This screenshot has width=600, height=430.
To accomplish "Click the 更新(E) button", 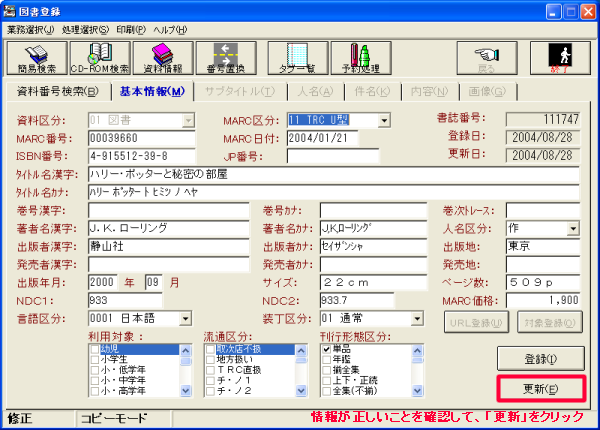I will tap(541, 389).
